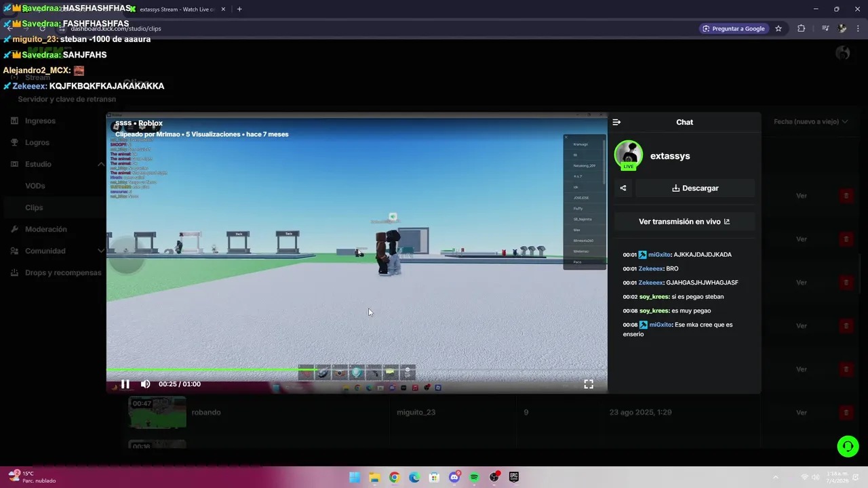Image resolution: width=868 pixels, height=488 pixels.
Task: Download the clip with Descargar
Action: [695, 188]
